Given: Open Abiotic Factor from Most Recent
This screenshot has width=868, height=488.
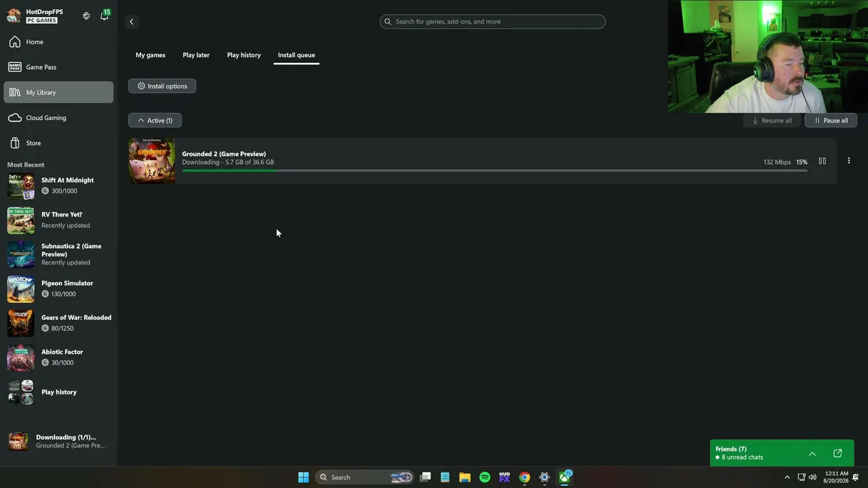Looking at the screenshot, I should [x=60, y=357].
